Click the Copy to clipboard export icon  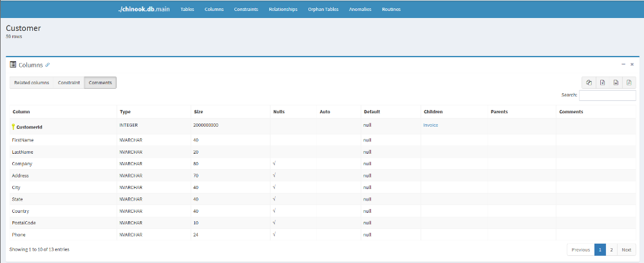point(589,82)
